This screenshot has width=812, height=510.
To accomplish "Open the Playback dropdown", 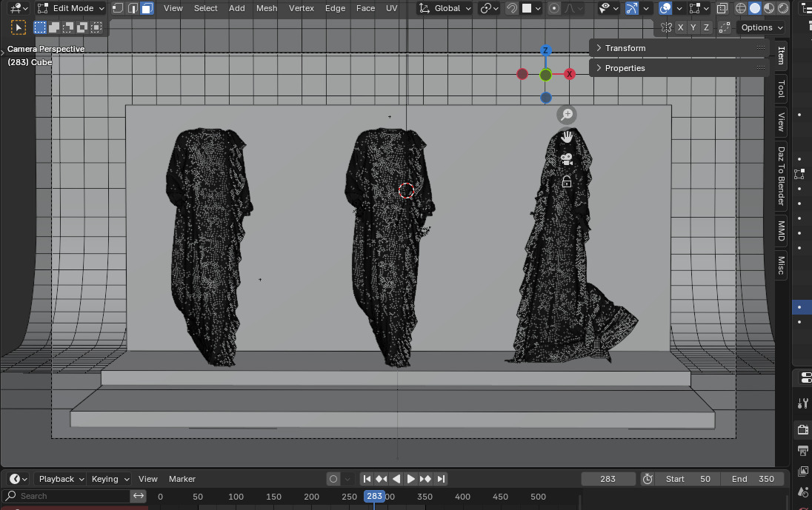I will 61,479.
